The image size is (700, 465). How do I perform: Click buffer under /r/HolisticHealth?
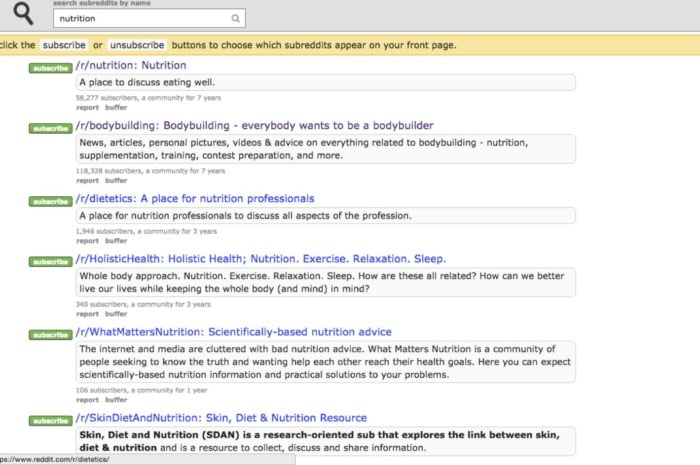[x=116, y=314]
